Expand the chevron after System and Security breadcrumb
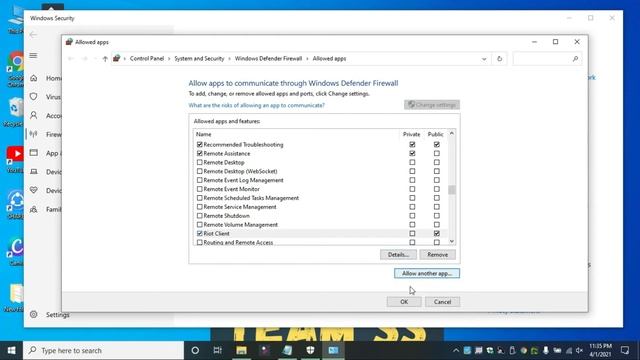 coord(229,59)
